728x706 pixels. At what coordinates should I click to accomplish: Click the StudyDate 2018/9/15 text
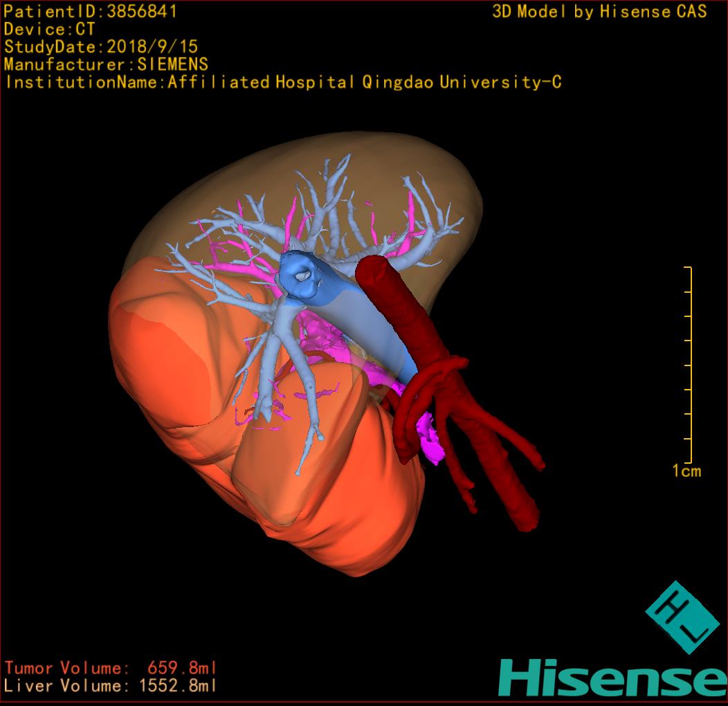pos(101,47)
